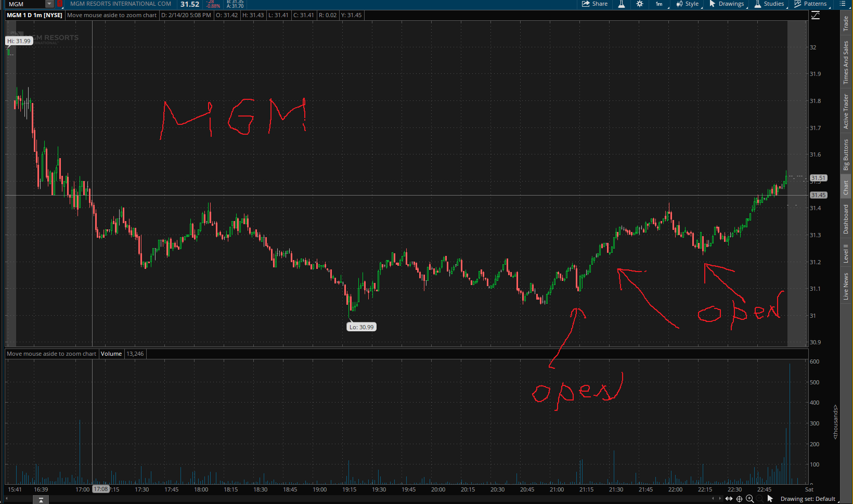Open the Drawings tools menu
The width and height of the screenshot is (853, 504).
727,4
